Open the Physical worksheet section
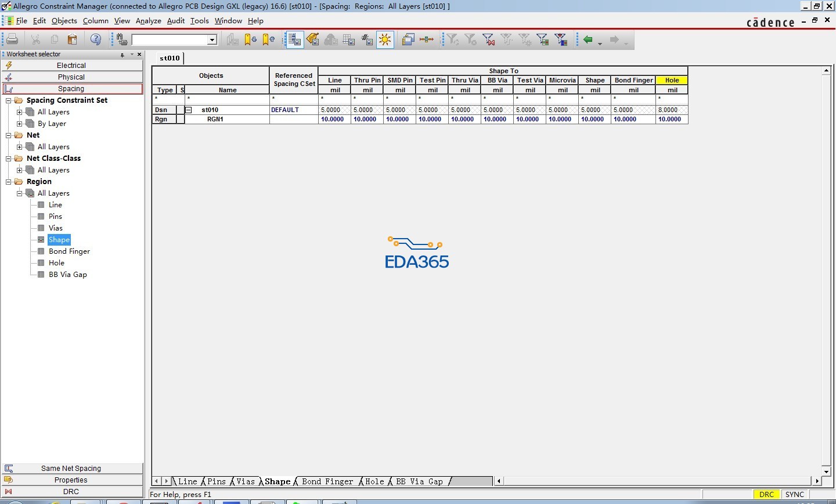 coord(71,77)
